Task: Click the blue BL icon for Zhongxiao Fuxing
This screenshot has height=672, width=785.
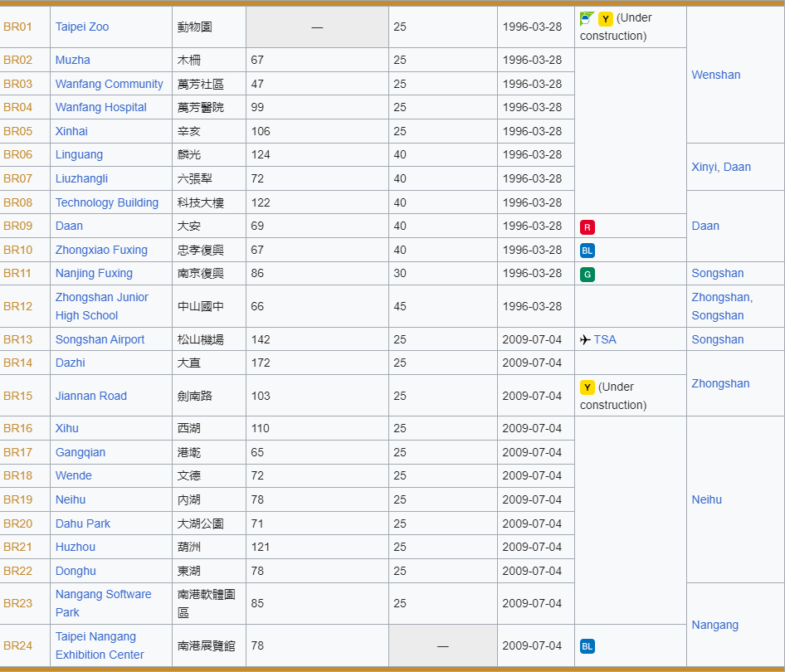Action: tap(588, 251)
